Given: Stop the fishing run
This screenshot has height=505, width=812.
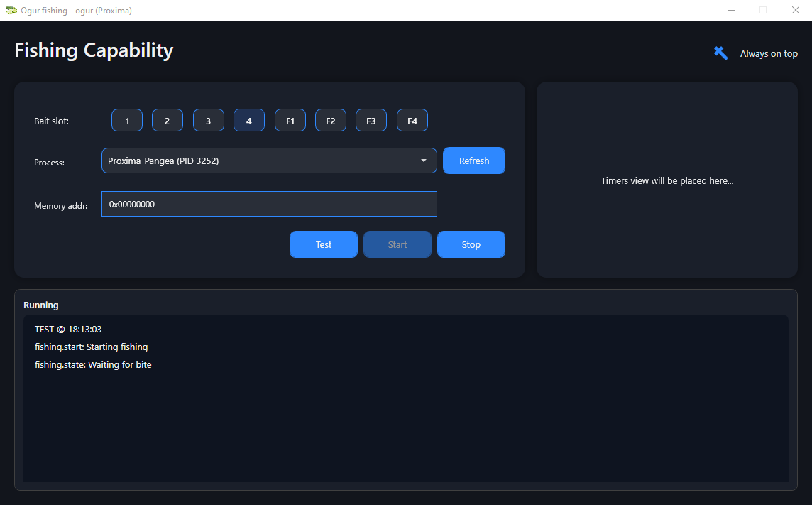Looking at the screenshot, I should click(471, 245).
